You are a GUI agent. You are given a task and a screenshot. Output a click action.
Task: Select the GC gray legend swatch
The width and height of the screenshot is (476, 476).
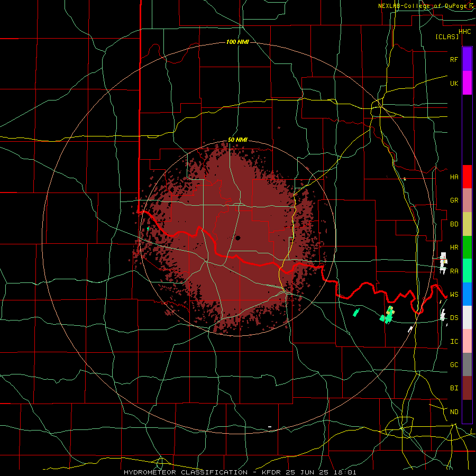click(x=467, y=364)
